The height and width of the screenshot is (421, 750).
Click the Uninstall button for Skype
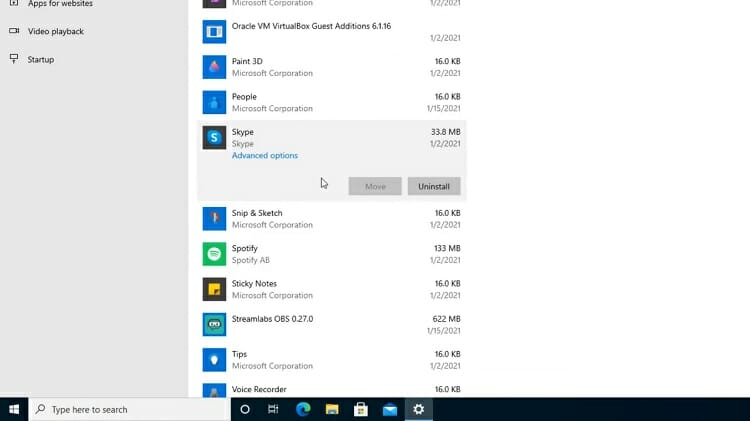434,187
